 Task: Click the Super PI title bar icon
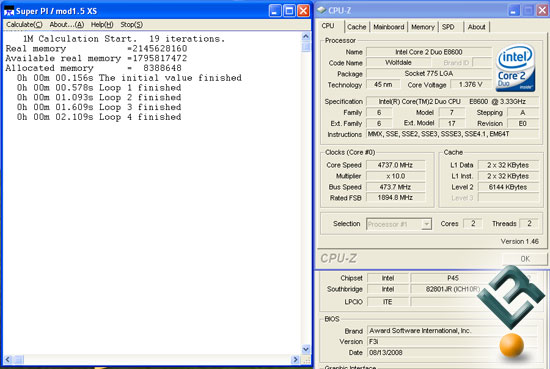pos(9,11)
